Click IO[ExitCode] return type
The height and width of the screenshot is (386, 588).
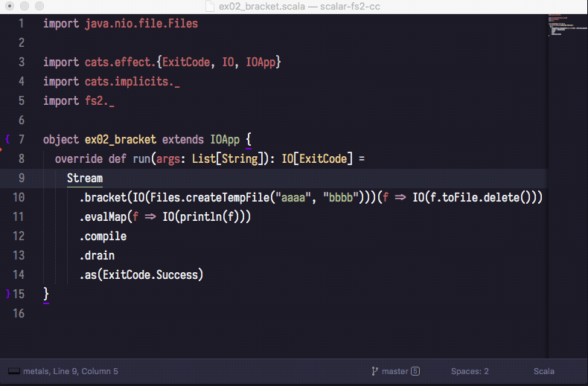(x=317, y=159)
